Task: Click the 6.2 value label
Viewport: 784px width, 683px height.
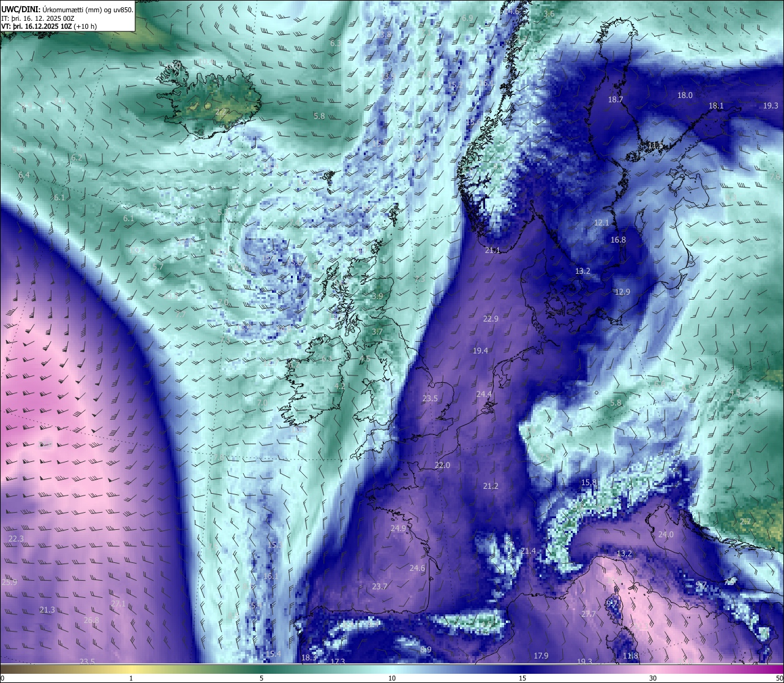Action: tap(77, 157)
